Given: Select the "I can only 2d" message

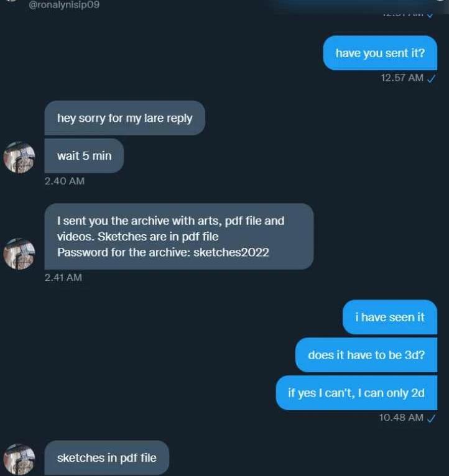Looking at the screenshot, I should coord(356,393).
